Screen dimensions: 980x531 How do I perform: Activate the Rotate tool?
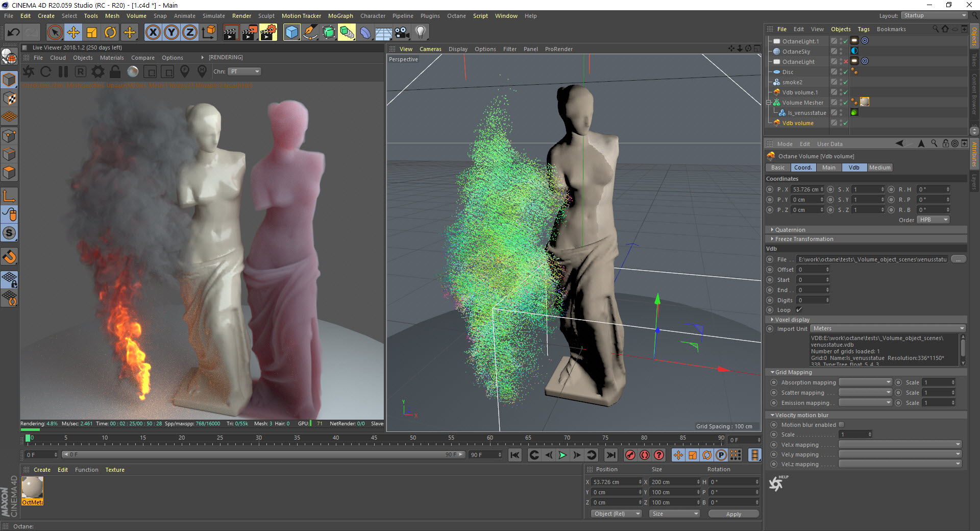click(x=110, y=33)
